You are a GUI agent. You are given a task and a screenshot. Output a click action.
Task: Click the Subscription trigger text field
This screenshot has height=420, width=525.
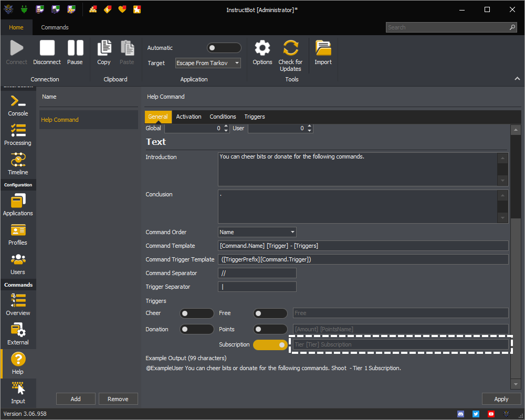(x=401, y=344)
